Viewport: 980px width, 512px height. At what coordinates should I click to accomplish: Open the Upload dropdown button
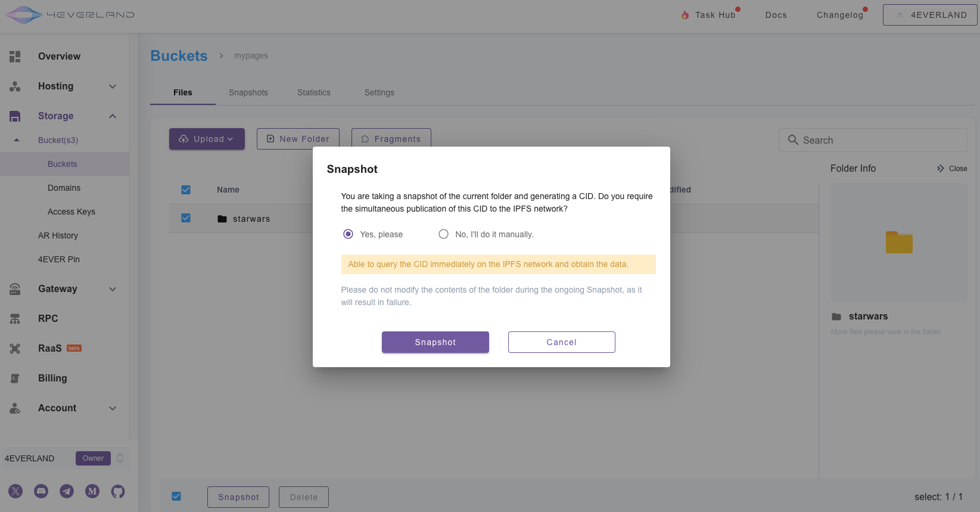point(207,139)
